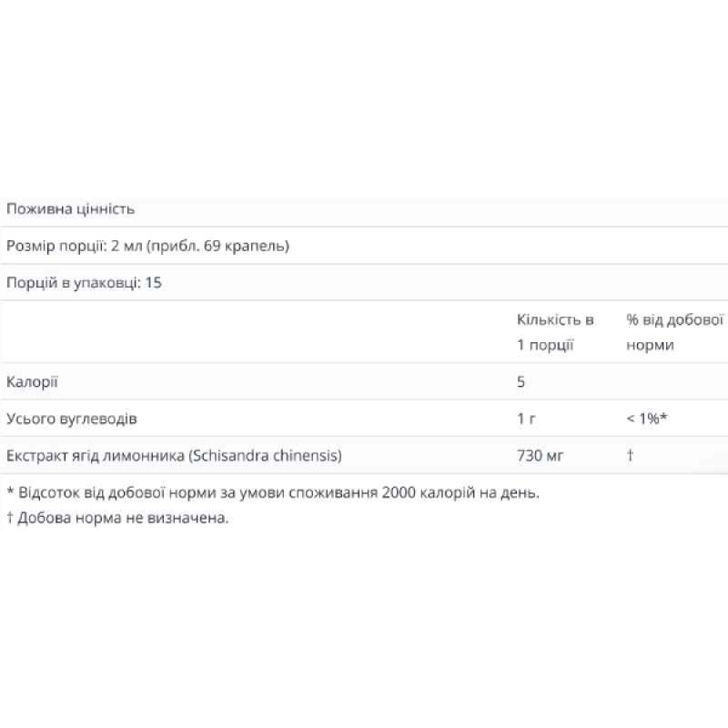
Task: Click the "Поживна цінність" table heading
Action: (70, 209)
